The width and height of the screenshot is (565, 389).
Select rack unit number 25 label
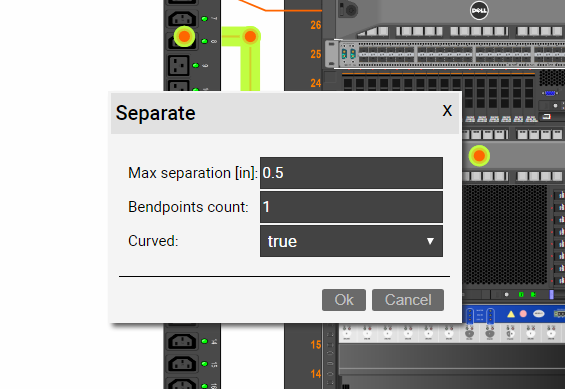[316, 54]
